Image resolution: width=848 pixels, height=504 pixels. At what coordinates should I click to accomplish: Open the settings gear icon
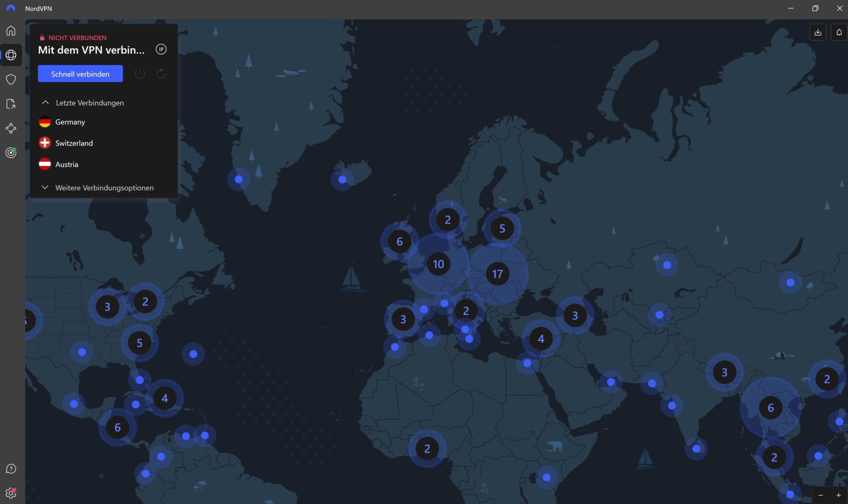pyautogui.click(x=11, y=493)
